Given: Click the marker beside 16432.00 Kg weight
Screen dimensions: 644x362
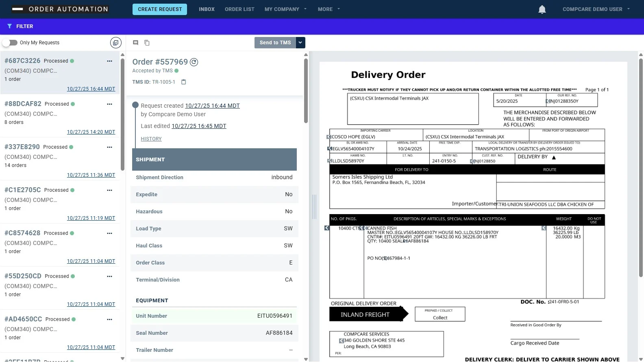Looking at the screenshot, I should point(544,228).
